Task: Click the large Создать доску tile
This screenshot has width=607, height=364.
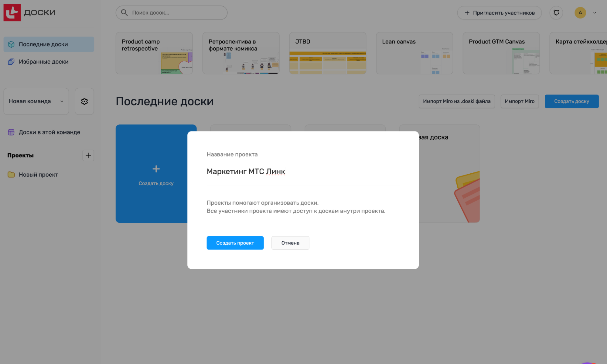Action: tap(152, 174)
